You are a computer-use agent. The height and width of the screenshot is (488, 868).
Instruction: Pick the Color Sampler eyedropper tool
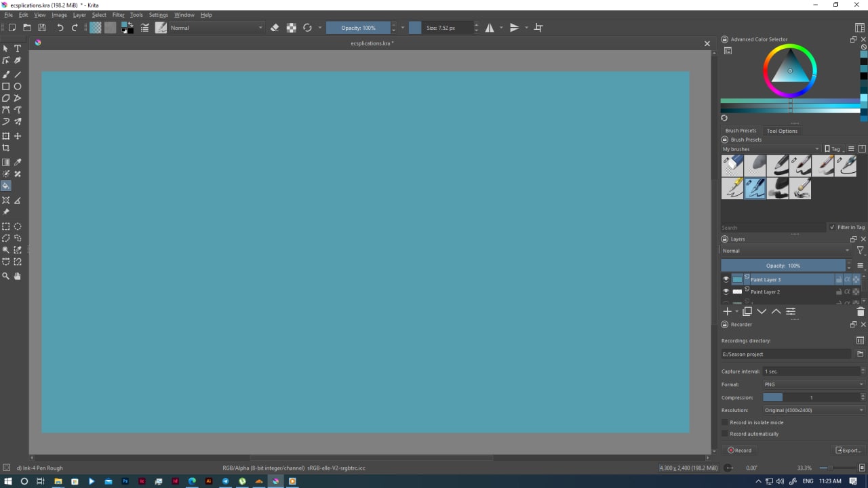point(18,163)
